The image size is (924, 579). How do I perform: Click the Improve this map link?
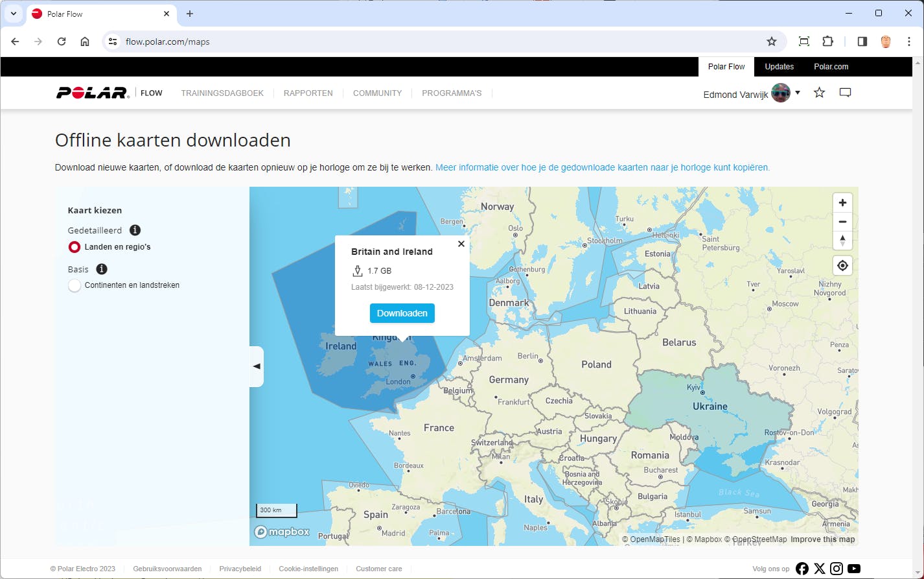[x=823, y=539]
